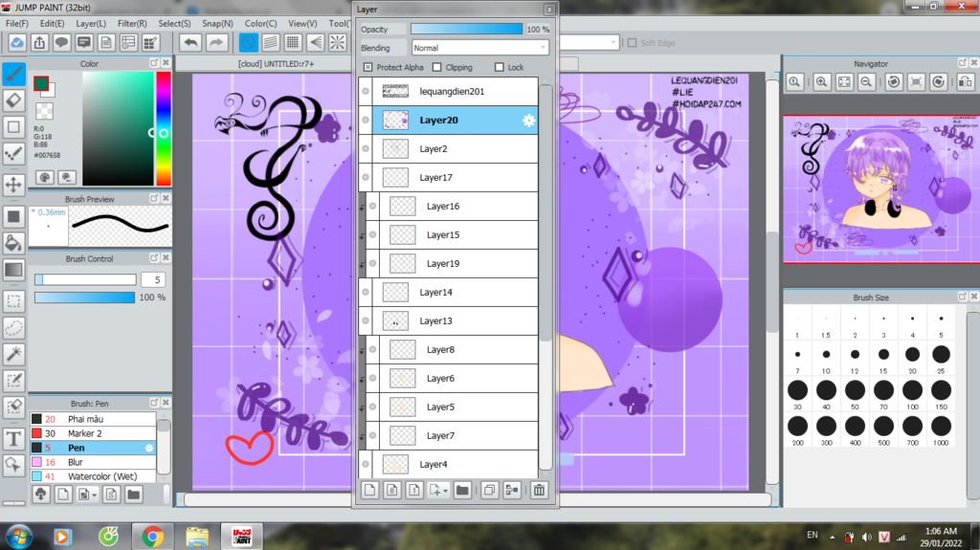980x550 pixels.
Task: Click the Undo arrow button
Action: coord(191,42)
